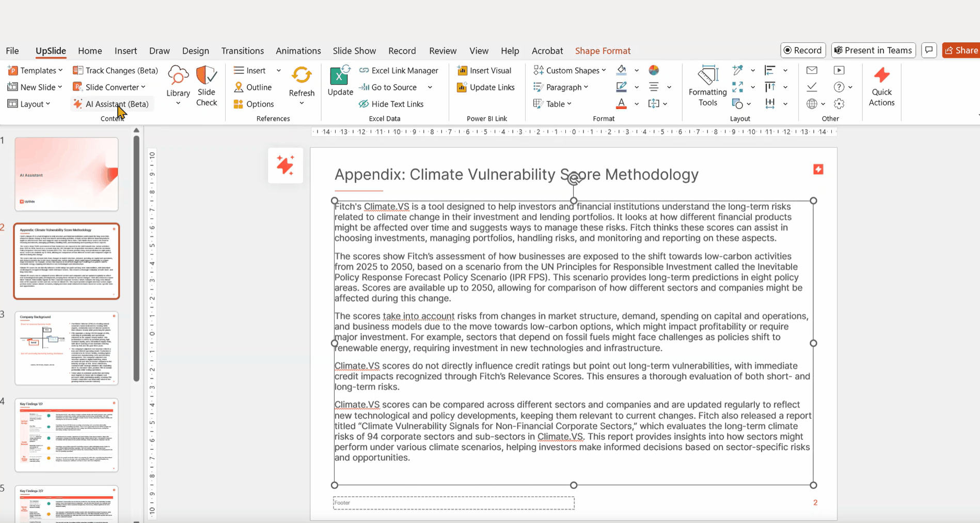Viewport: 980px width, 523px height.
Task: Click the equal horizontal spacing icon
Action: coord(770,104)
